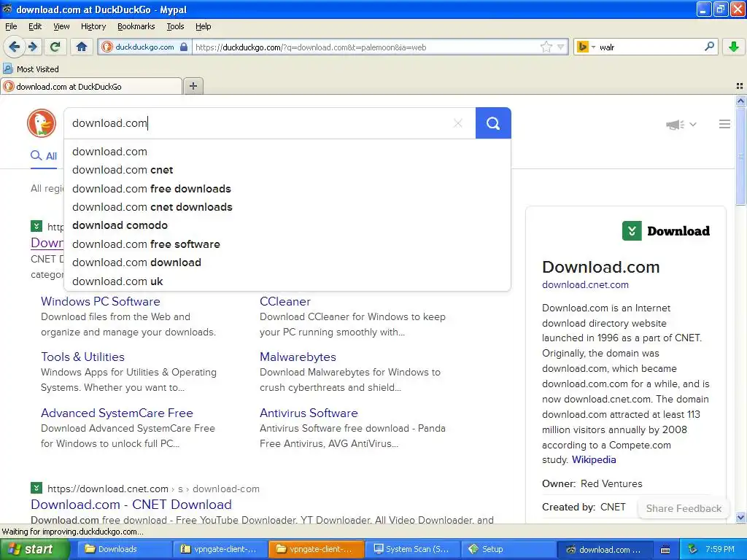Show all tabs using the grid icon
747x560 pixels.
point(740,86)
